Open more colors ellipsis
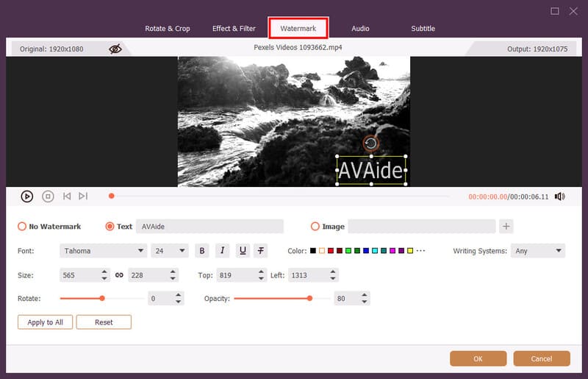Image resolution: width=588 pixels, height=379 pixels. [420, 250]
